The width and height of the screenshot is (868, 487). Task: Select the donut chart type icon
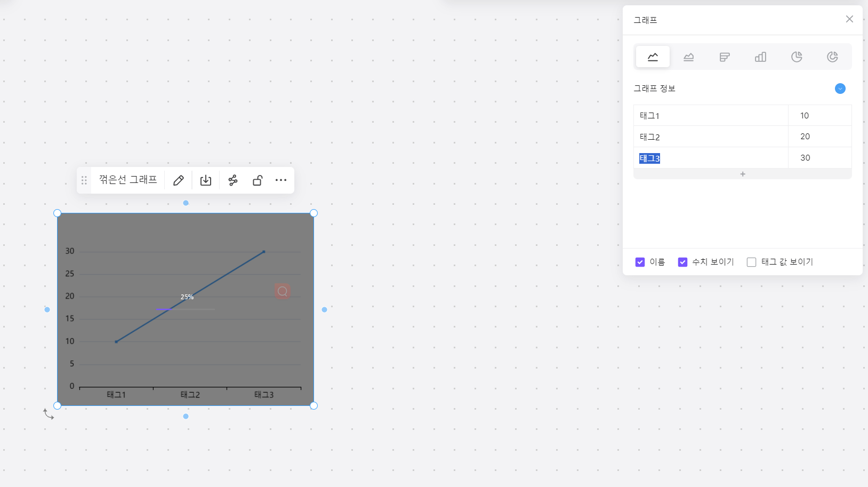[832, 57]
